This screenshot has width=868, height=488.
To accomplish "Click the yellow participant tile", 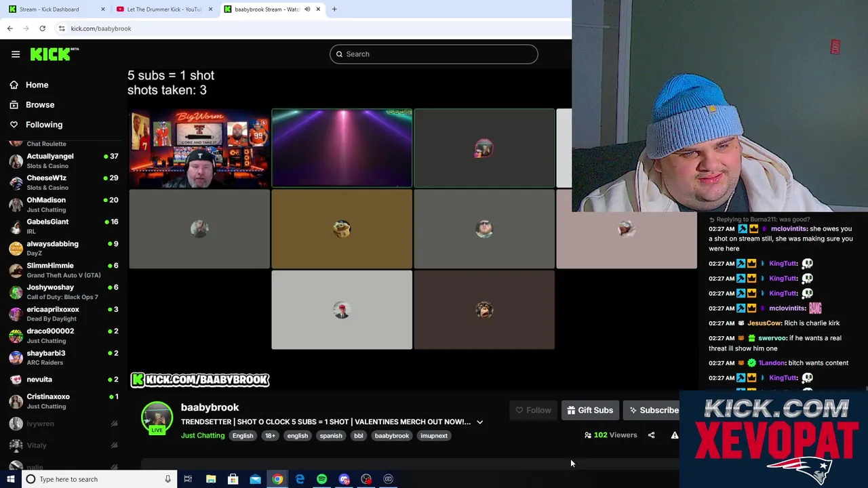I will (342, 229).
